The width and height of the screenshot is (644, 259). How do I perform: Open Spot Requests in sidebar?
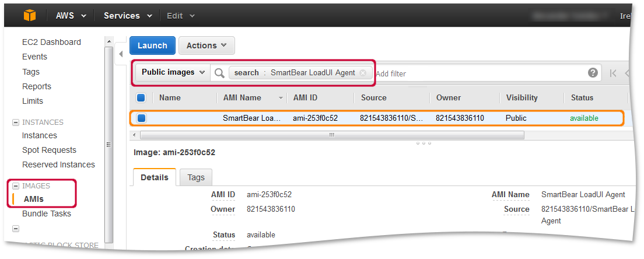pyautogui.click(x=49, y=150)
